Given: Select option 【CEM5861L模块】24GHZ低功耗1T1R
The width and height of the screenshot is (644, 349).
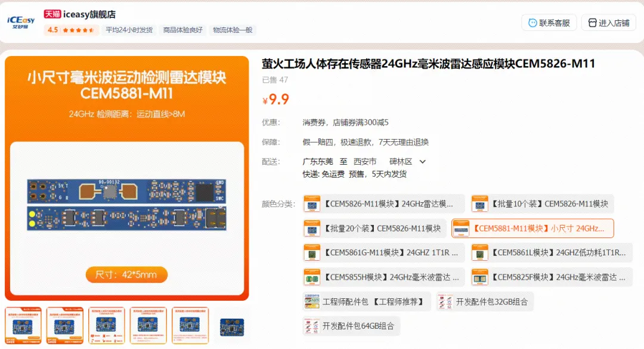Looking at the screenshot, I should point(551,253).
